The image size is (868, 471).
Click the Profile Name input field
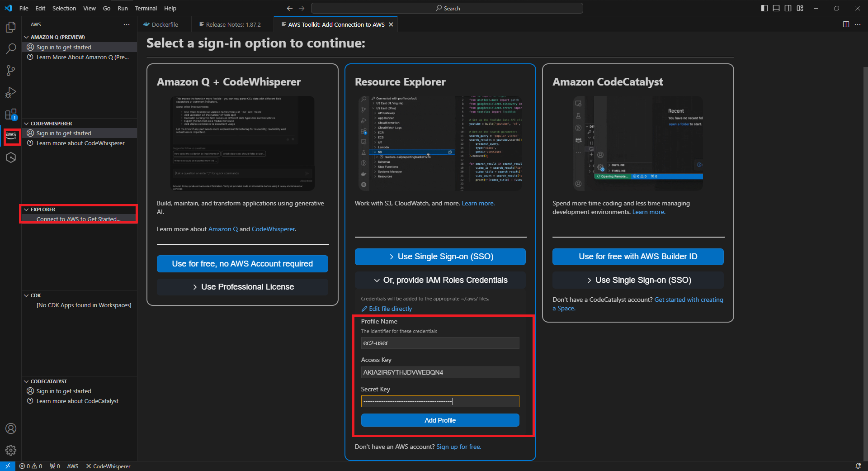(x=440, y=343)
